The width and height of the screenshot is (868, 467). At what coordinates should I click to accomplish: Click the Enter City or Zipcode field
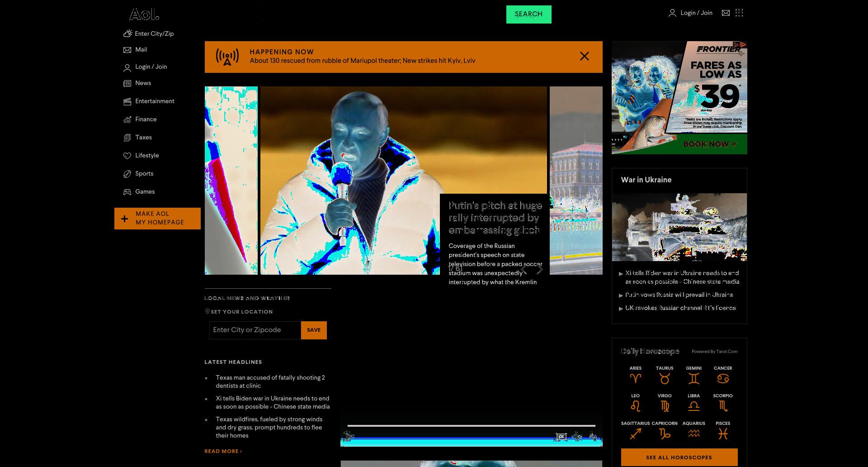[x=255, y=330]
